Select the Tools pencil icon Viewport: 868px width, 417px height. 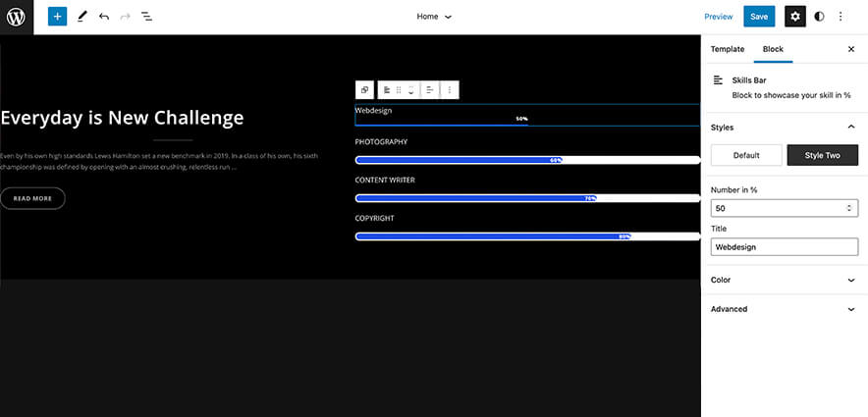[81, 17]
